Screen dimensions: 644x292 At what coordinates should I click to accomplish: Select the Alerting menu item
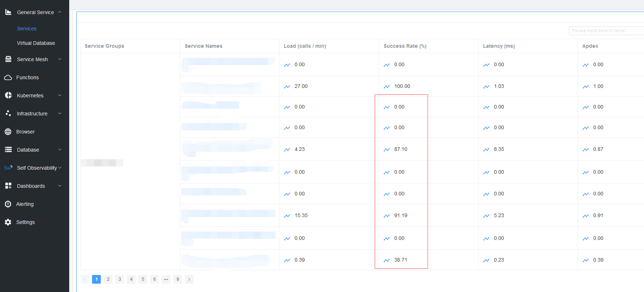(x=25, y=204)
